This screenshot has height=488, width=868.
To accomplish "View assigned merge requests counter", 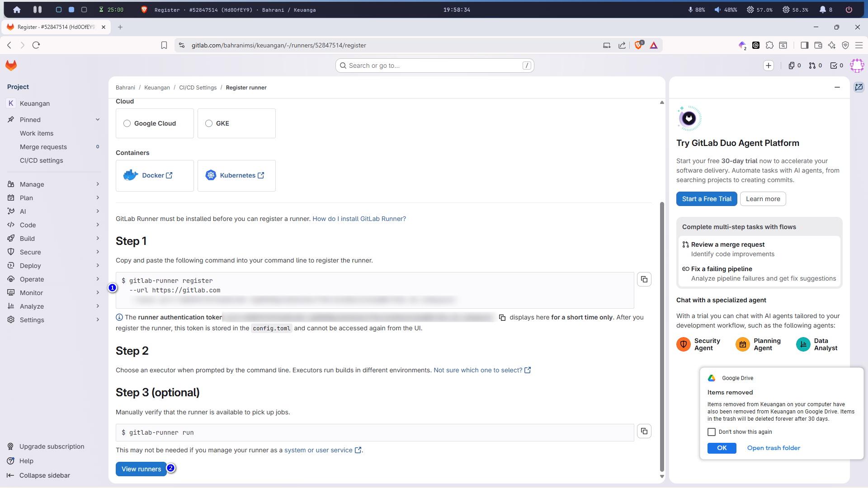I will [816, 66].
